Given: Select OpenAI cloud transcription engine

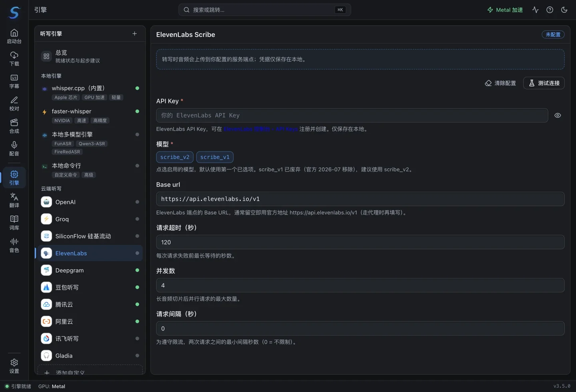Looking at the screenshot, I should (x=90, y=202).
